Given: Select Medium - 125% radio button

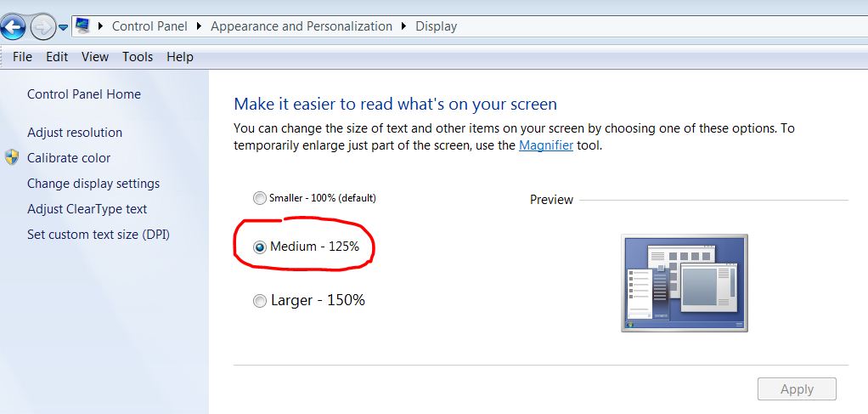Looking at the screenshot, I should point(259,247).
